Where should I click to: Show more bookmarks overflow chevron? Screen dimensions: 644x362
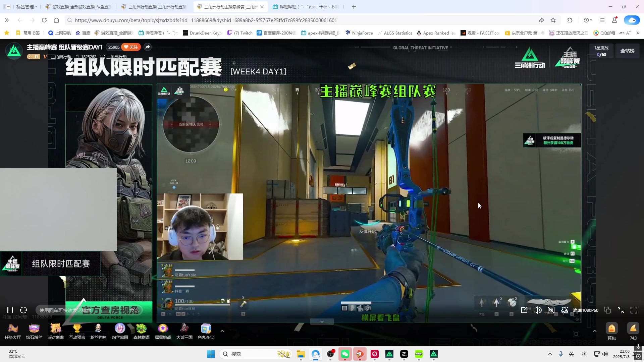pyautogui.click(x=638, y=33)
